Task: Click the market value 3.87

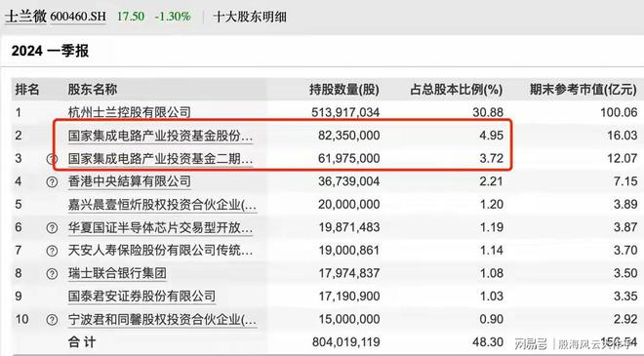Action: 625,227
